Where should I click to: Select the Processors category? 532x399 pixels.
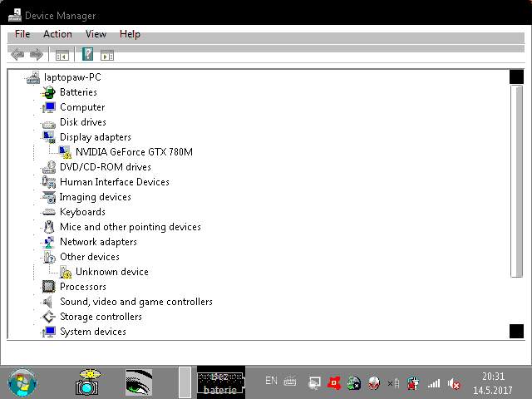point(83,287)
